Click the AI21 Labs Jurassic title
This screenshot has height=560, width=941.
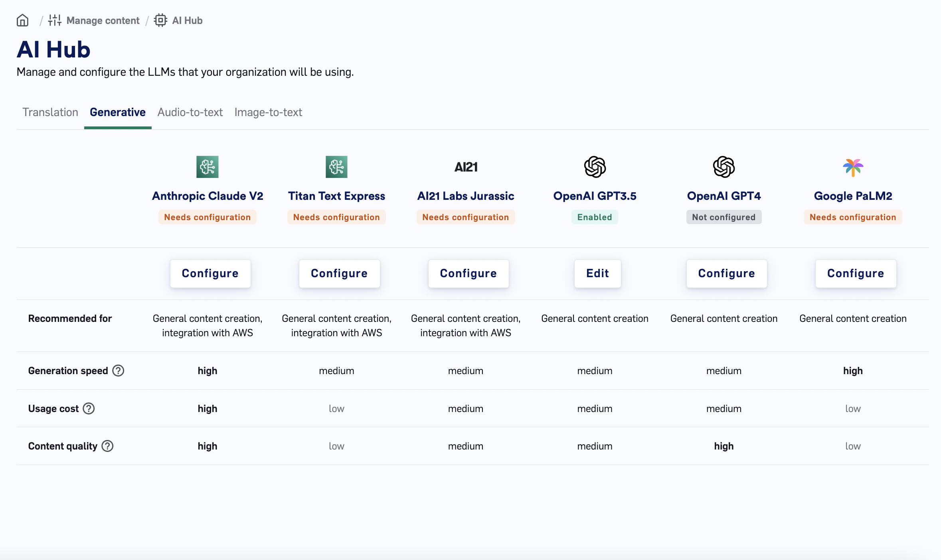pyautogui.click(x=466, y=196)
